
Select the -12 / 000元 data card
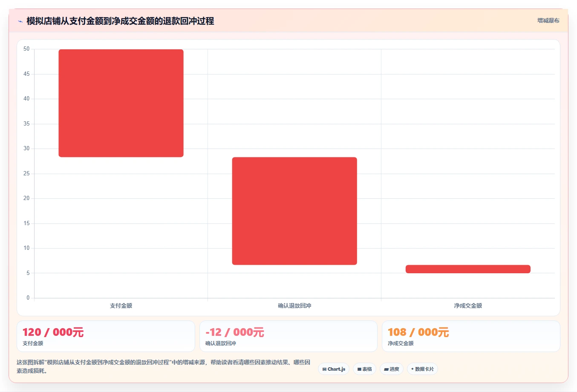click(288, 336)
